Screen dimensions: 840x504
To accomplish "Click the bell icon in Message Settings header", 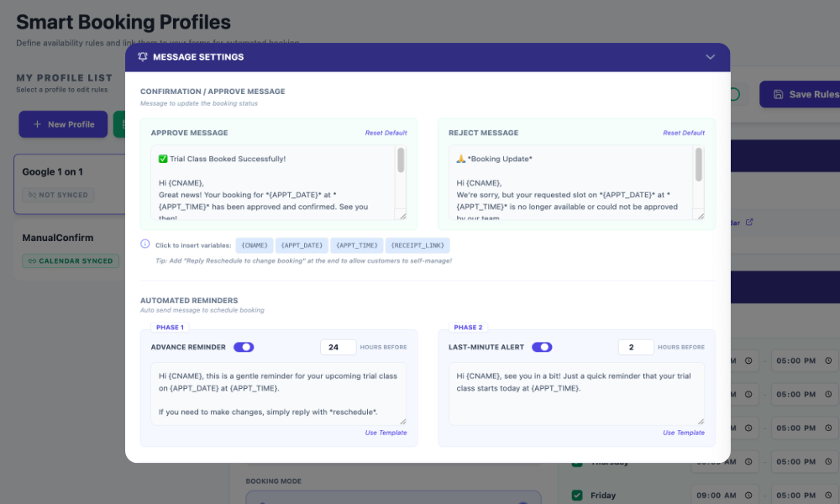I will point(143,57).
